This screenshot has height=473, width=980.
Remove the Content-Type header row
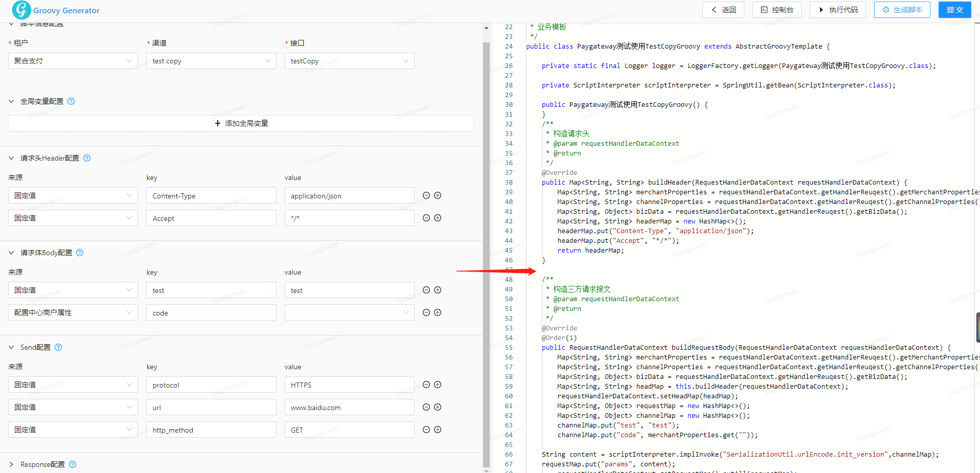pyautogui.click(x=426, y=195)
